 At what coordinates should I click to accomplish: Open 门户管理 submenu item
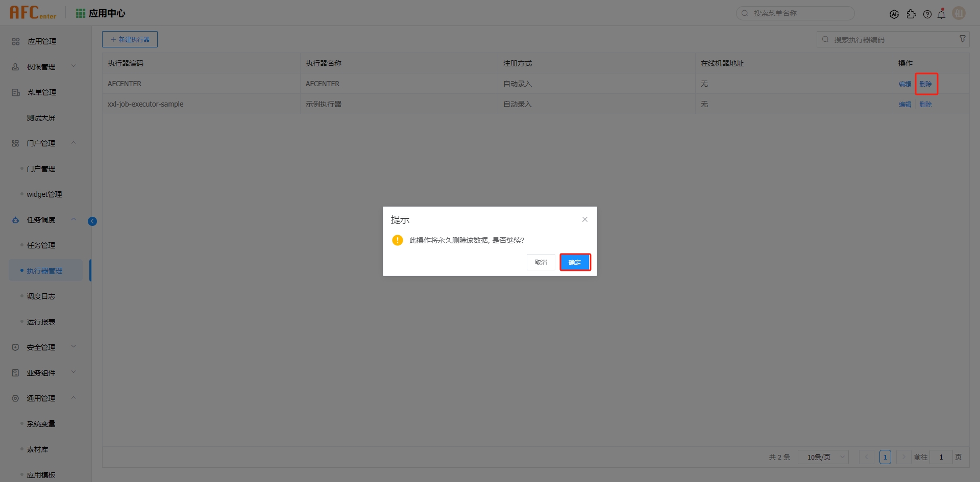point(41,169)
